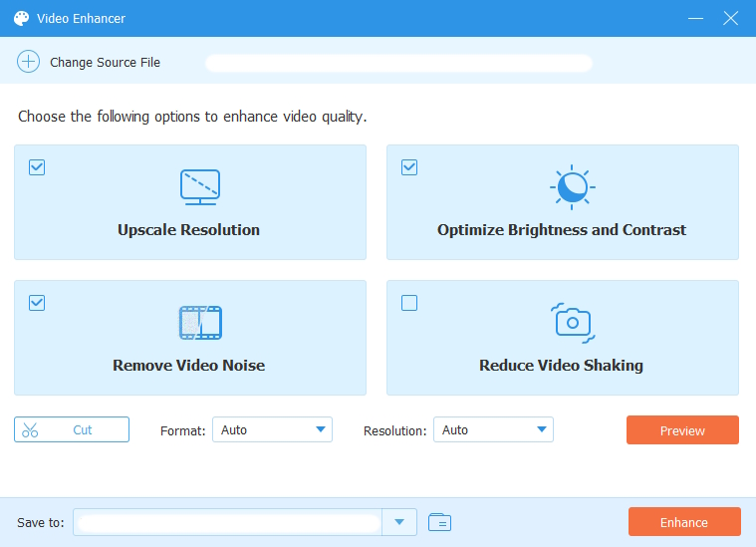Click the Remove Video Noise film icon
The image size is (756, 547).
coord(200,323)
